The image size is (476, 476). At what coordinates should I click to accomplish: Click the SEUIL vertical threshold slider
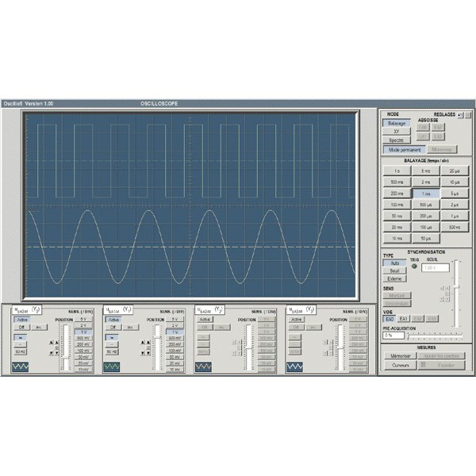[456, 294]
